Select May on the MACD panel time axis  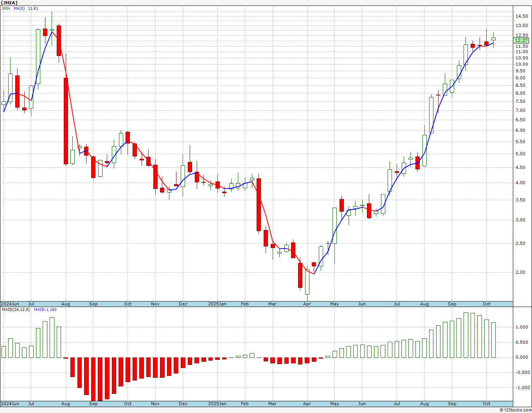[334, 404]
